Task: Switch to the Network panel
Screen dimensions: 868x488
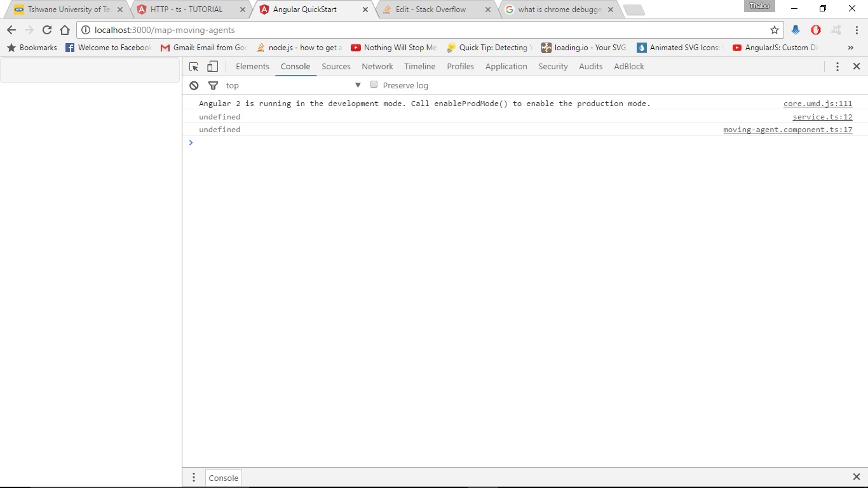Action: [x=377, y=67]
